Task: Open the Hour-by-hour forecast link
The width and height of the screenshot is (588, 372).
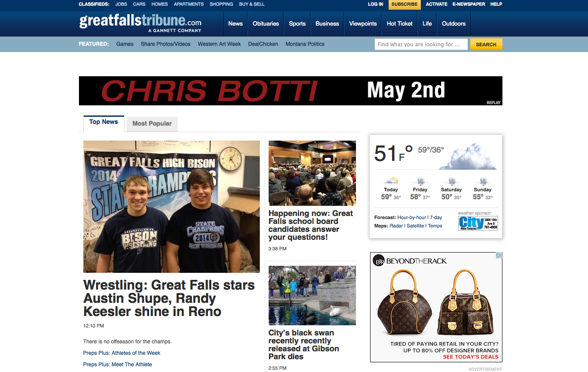Action: (412, 217)
